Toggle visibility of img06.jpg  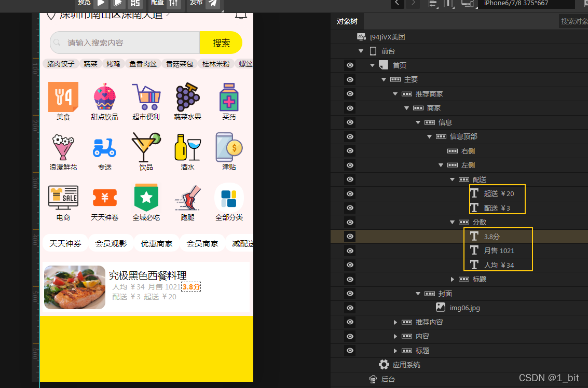[350, 308]
